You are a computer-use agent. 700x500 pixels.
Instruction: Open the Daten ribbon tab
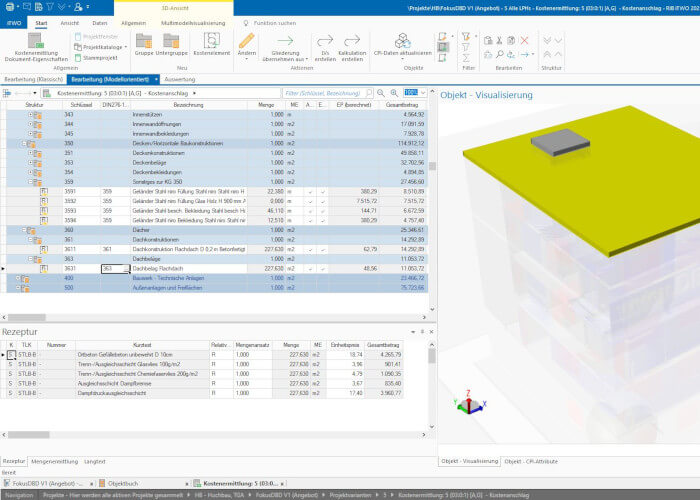100,23
